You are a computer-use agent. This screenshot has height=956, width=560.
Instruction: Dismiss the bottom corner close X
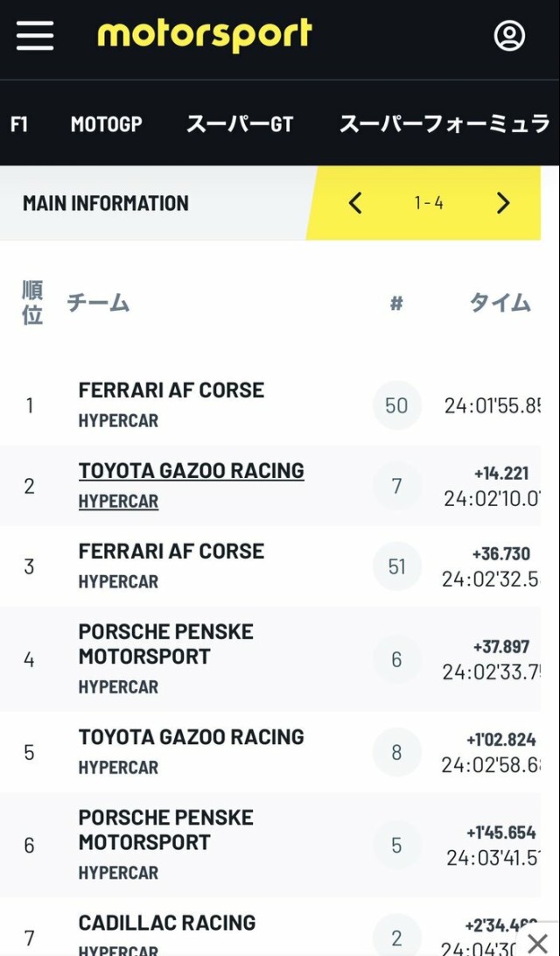tap(537, 943)
